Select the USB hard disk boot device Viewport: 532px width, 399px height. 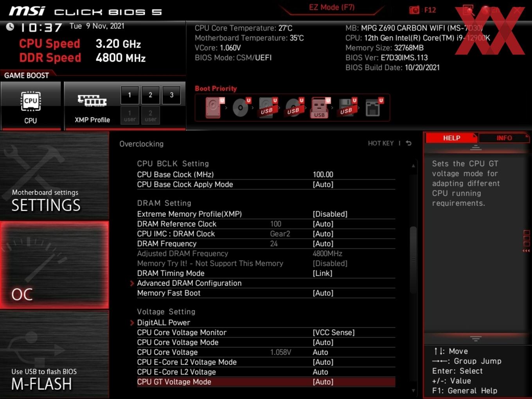pos(267,107)
